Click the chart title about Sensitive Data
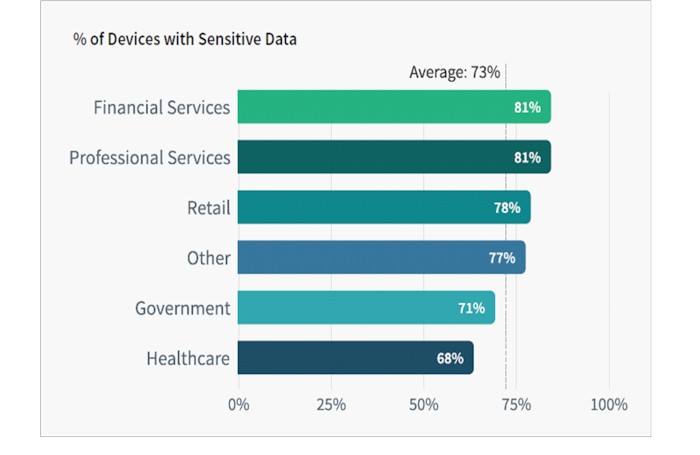The image size is (700, 455). (185, 39)
